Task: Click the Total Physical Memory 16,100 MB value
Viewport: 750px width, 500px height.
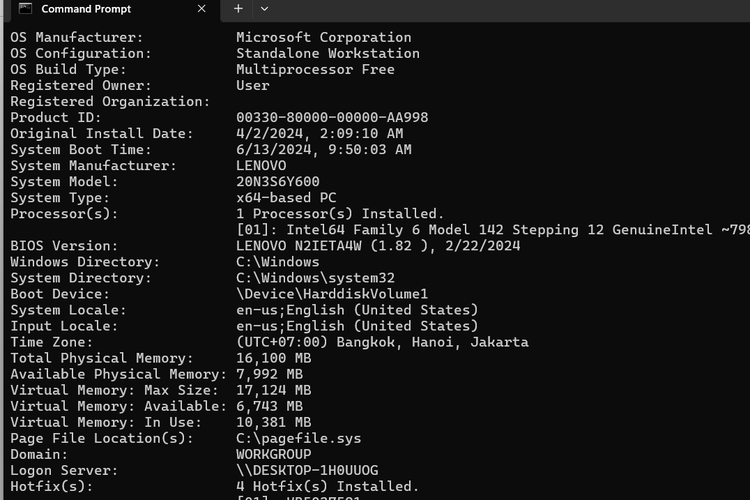Action: coord(274,358)
